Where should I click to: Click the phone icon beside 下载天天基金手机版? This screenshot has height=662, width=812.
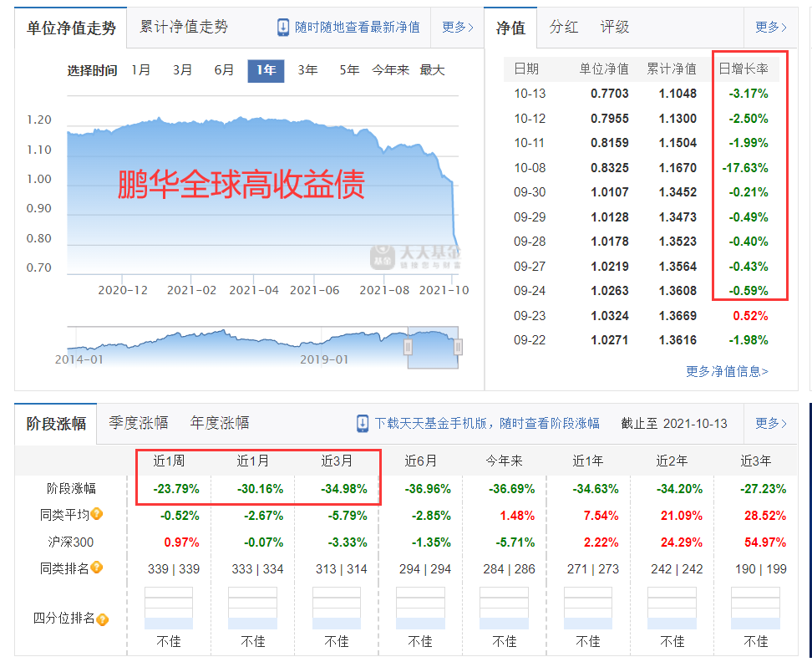coord(363,423)
